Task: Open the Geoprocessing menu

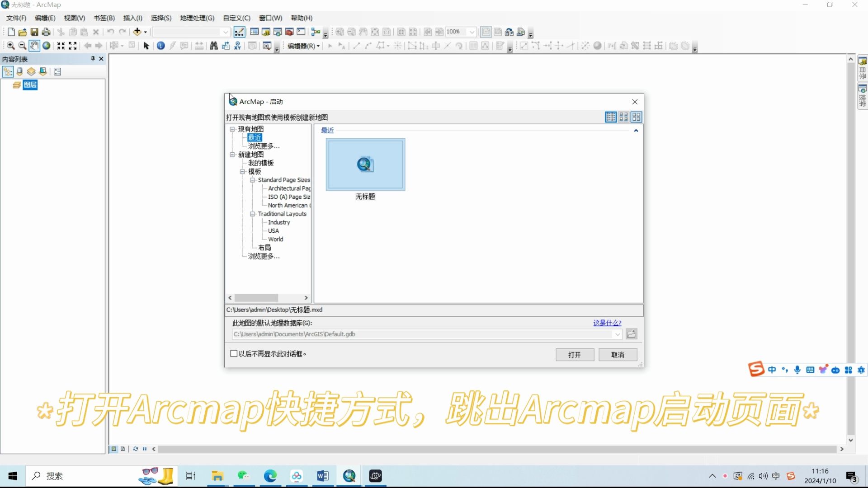Action: (197, 18)
